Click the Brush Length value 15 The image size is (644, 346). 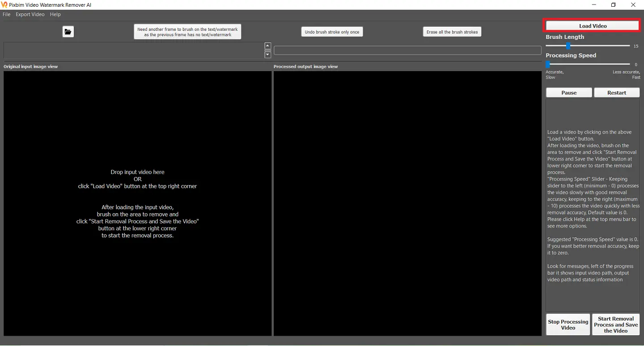pos(636,46)
